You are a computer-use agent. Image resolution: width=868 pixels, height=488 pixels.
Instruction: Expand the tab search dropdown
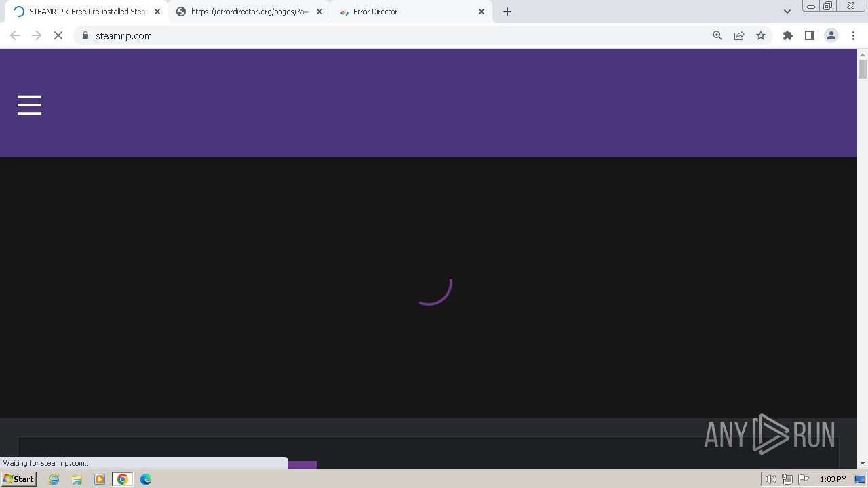tap(787, 12)
